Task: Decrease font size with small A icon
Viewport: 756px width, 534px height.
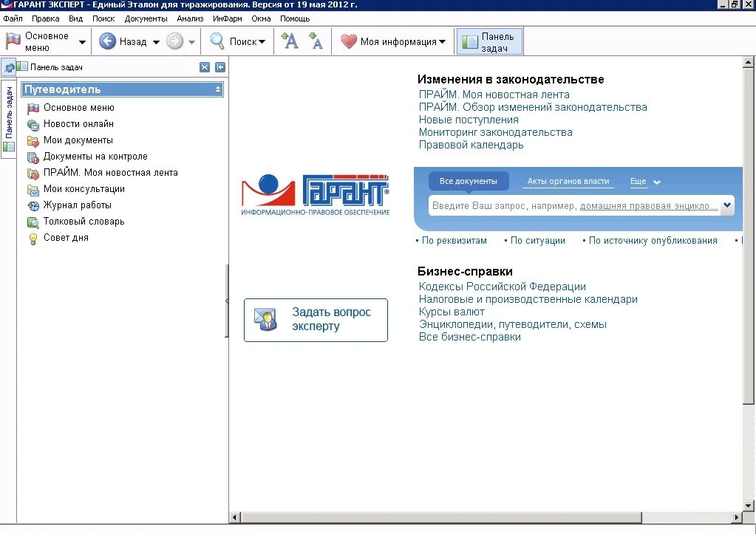Action: (x=316, y=41)
